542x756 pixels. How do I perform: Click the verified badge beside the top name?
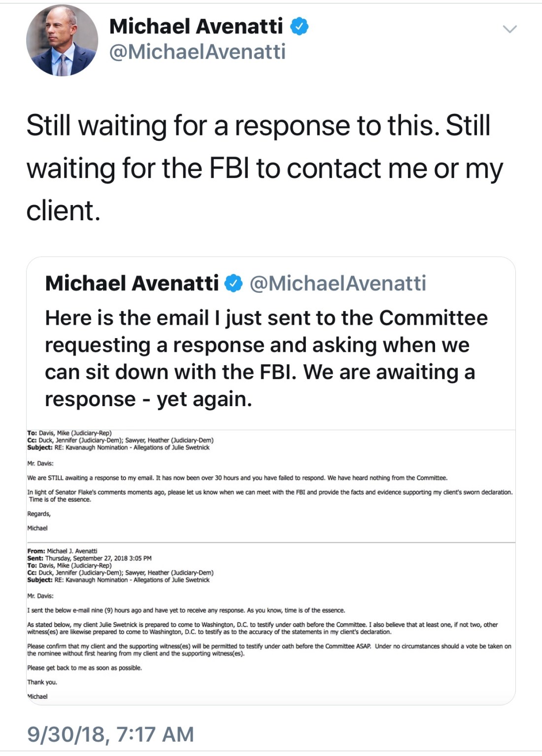299,26
